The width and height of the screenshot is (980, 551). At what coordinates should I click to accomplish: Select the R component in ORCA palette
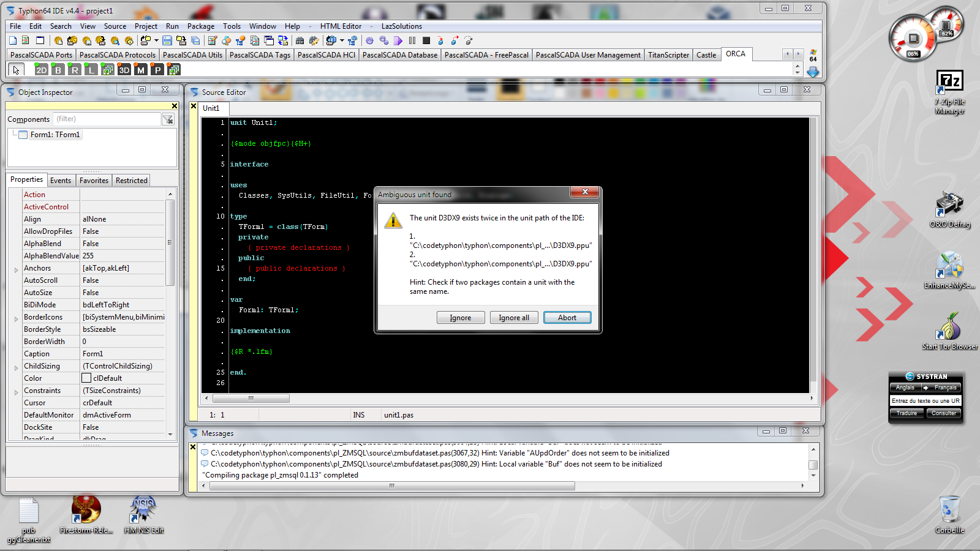(74, 69)
